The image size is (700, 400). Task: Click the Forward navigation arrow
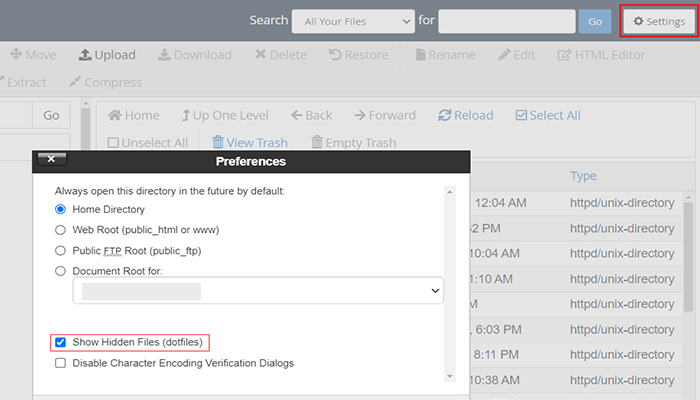click(360, 115)
